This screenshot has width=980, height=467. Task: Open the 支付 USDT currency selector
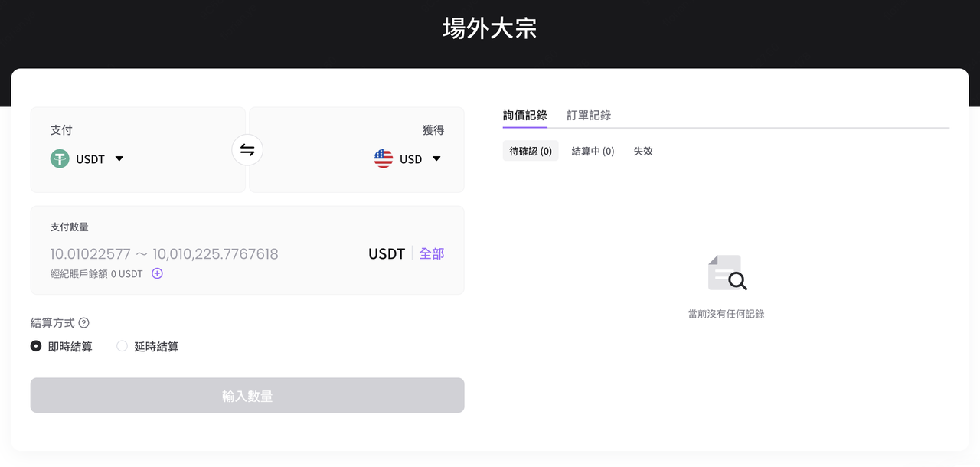click(87, 159)
